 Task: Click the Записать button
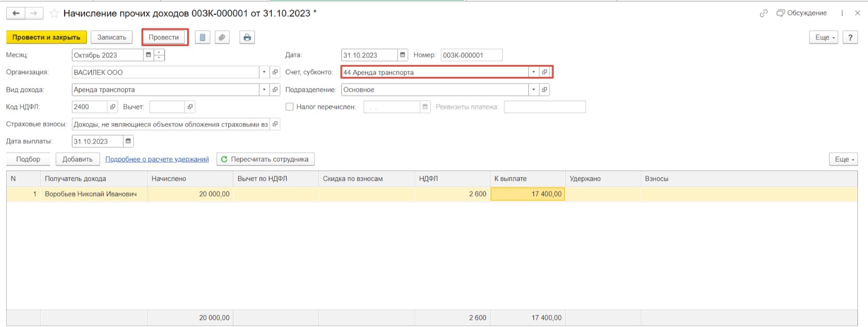(111, 37)
